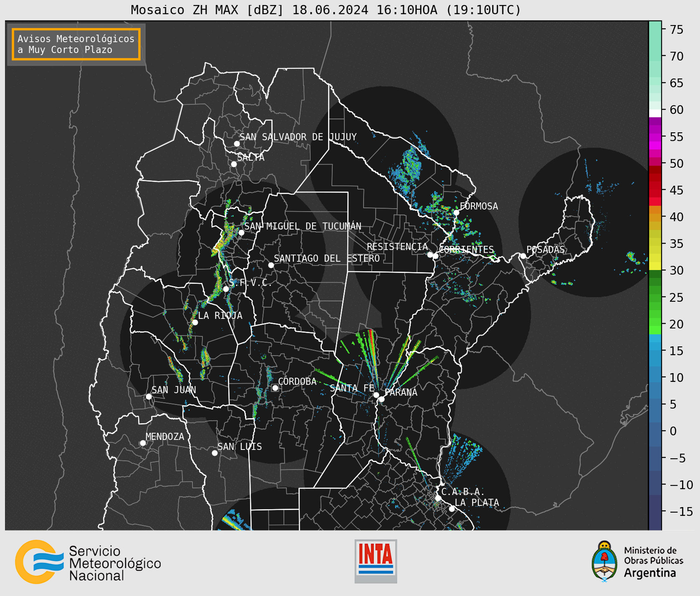The image size is (700, 596).
Task: Click the white 60 dBZ color band
Action: point(655,113)
